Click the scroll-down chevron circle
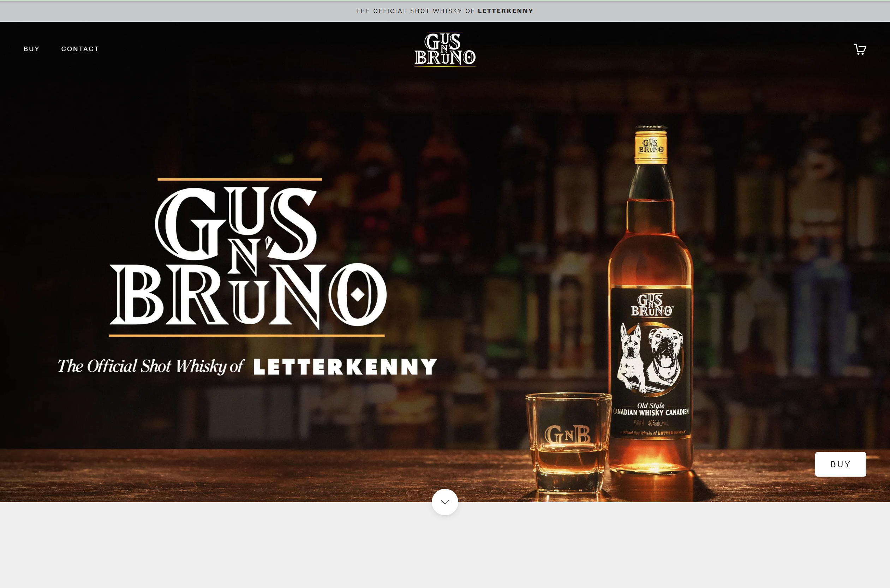Viewport: 890px width, 588px height. tap(445, 502)
